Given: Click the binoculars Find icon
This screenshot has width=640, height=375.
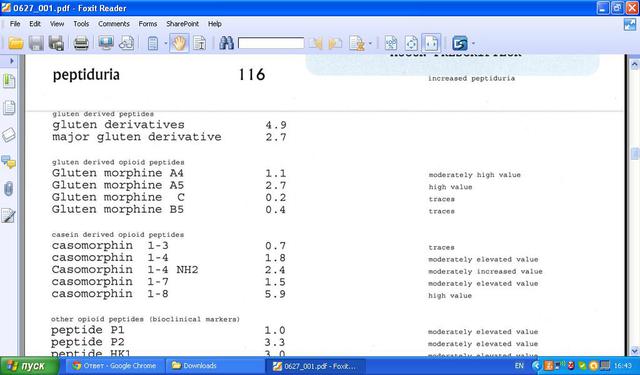Looking at the screenshot, I should click(226, 43).
